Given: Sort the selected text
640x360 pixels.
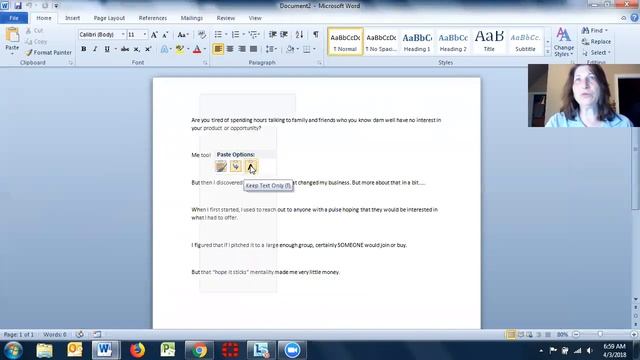Looking at the screenshot, I should (x=300, y=35).
